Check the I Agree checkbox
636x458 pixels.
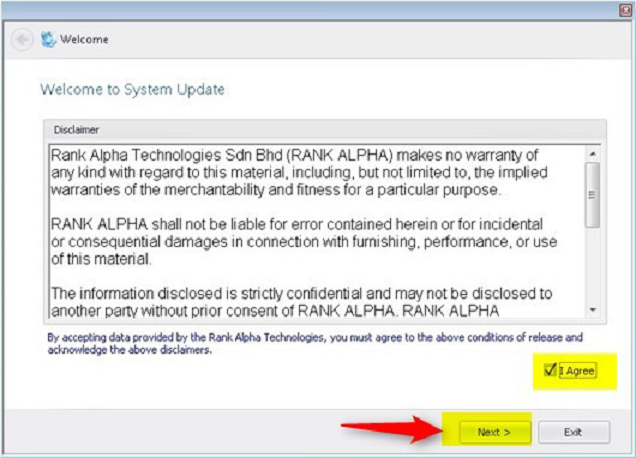click(x=549, y=370)
